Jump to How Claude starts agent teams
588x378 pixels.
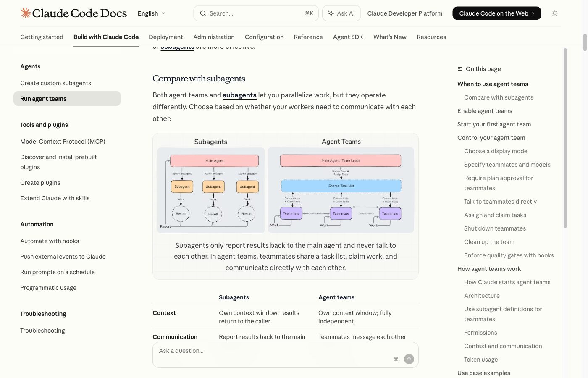507,282
